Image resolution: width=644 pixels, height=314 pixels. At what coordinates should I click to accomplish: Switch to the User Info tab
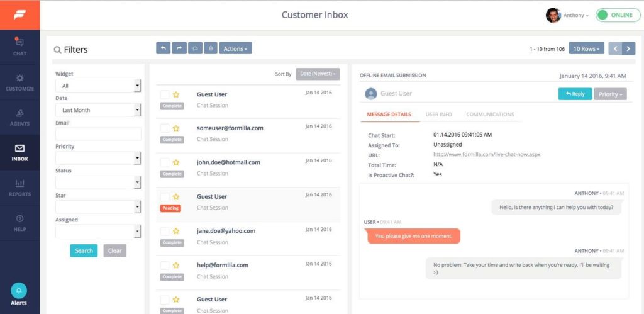tap(438, 115)
